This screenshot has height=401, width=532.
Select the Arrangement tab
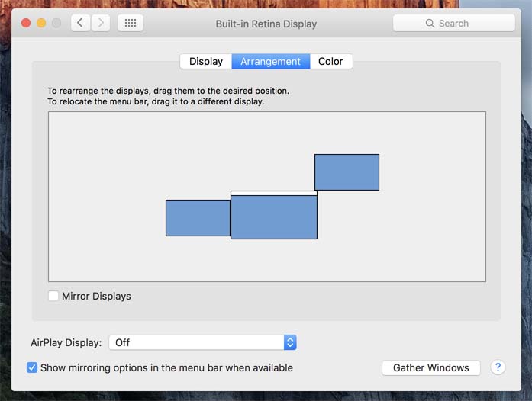pyautogui.click(x=271, y=61)
